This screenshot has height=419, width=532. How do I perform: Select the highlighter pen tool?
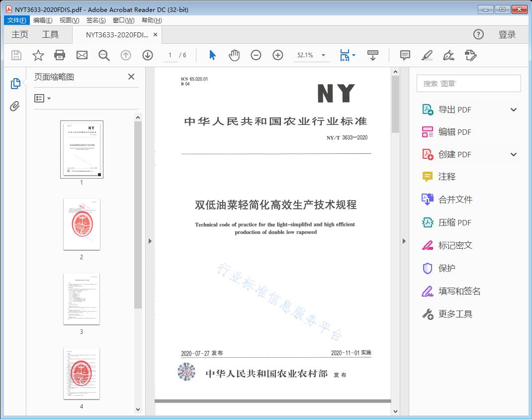point(427,55)
